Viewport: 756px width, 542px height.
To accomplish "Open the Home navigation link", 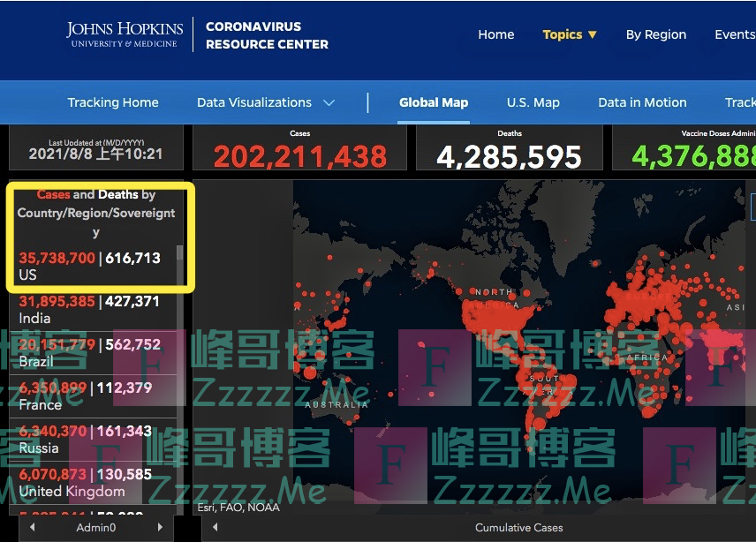I will pyautogui.click(x=495, y=34).
